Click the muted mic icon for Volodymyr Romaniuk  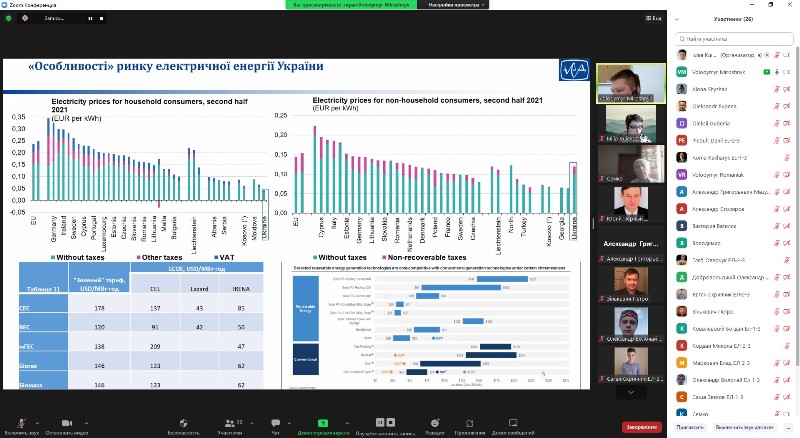(x=777, y=175)
